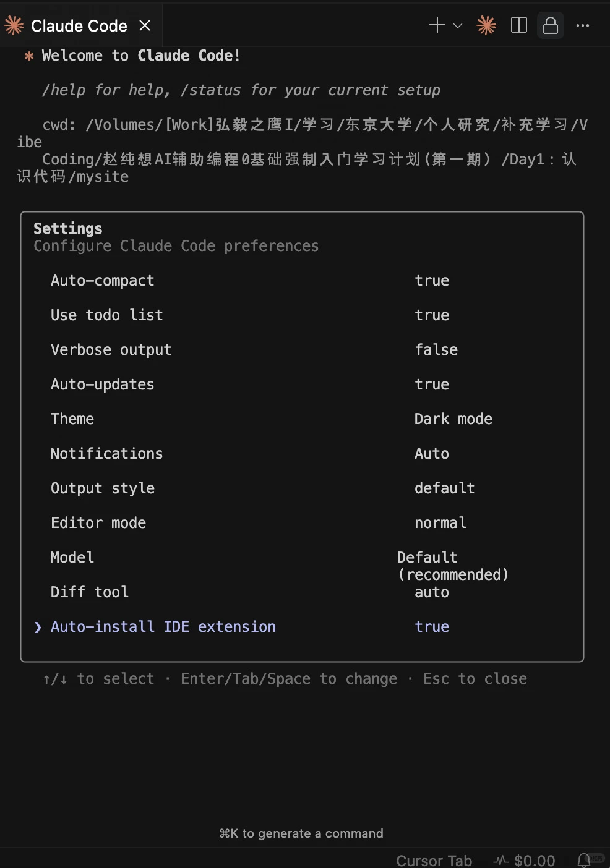Launch Claude Code via orange starburst icon

point(486,25)
